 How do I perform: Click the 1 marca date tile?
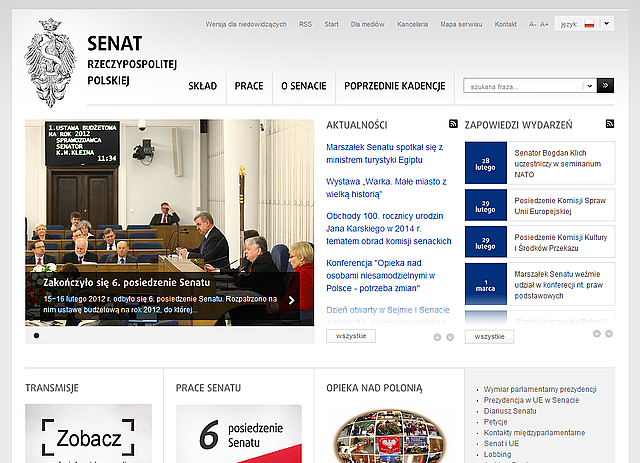click(x=486, y=284)
